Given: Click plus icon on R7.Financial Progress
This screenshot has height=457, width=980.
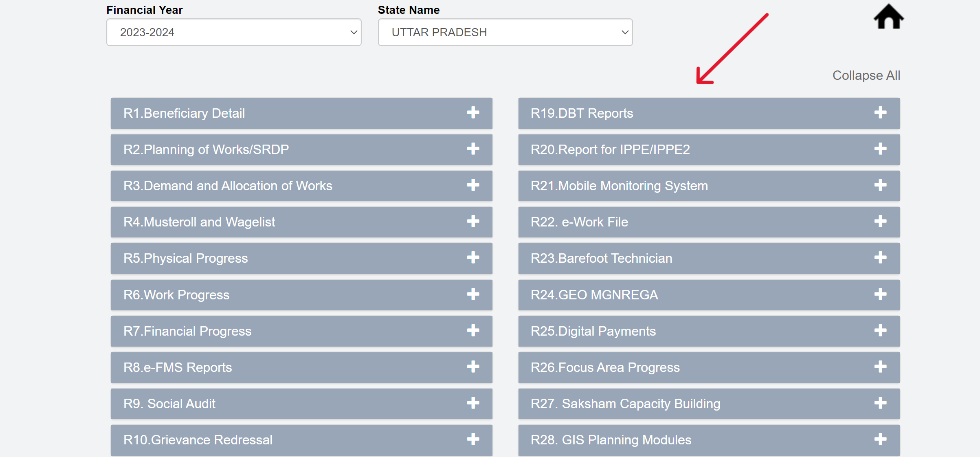Looking at the screenshot, I should click(473, 331).
